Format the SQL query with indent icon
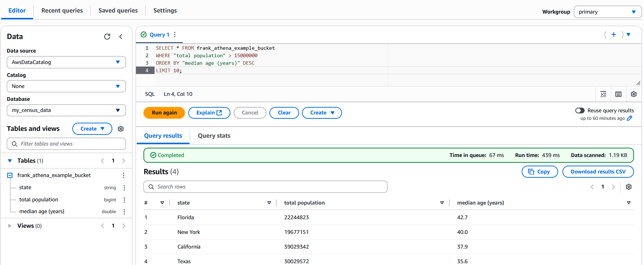The image size is (644, 265). pyautogui.click(x=603, y=94)
